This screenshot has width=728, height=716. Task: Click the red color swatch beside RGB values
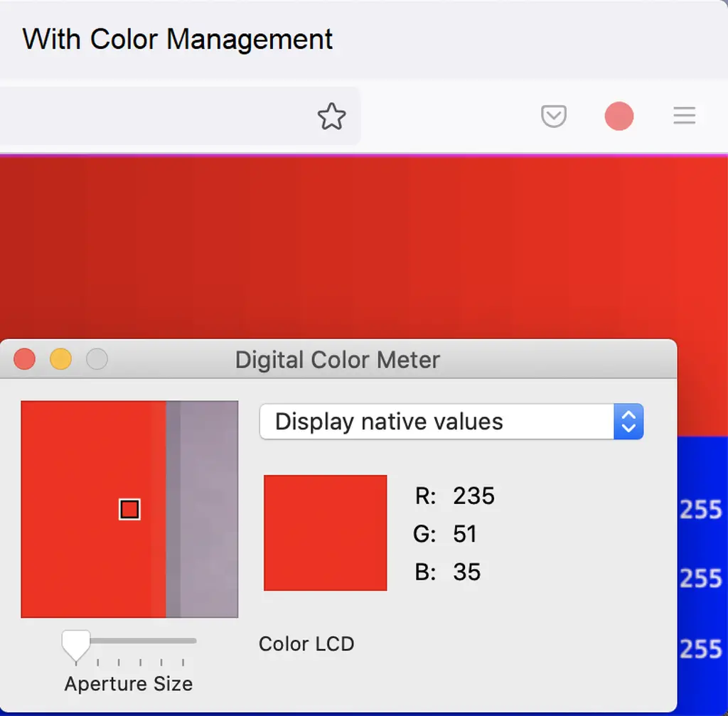tap(326, 533)
